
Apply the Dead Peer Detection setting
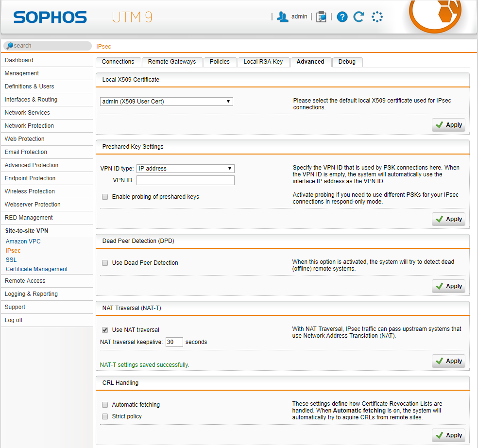448,286
